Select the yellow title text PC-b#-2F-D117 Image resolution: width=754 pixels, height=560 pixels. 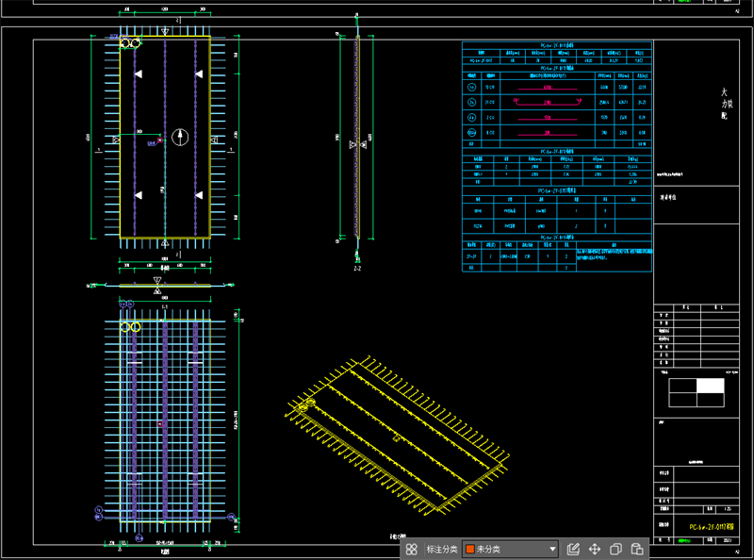coord(712,527)
